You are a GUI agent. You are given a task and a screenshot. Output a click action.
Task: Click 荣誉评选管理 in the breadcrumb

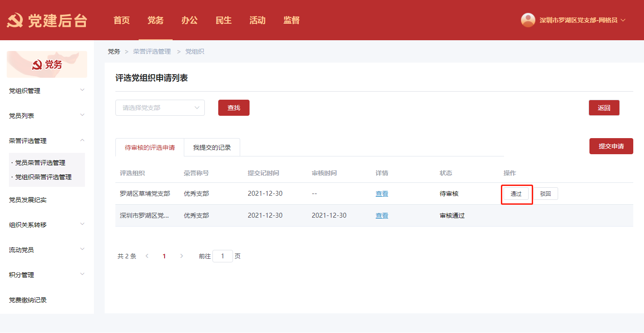pyautogui.click(x=152, y=51)
